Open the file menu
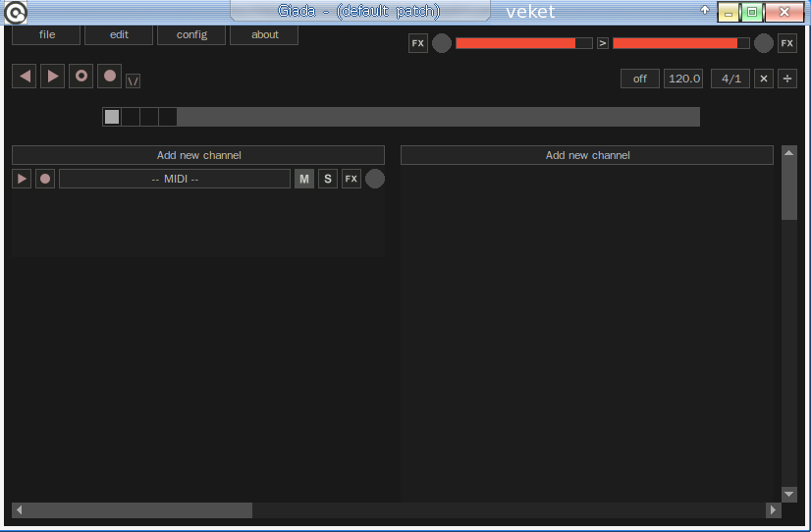 coord(46,34)
